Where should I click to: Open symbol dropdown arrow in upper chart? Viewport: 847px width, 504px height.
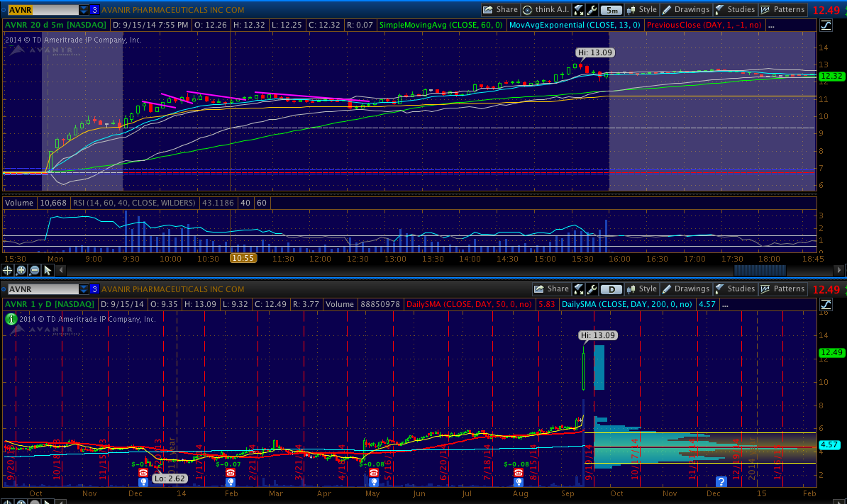tap(84, 10)
